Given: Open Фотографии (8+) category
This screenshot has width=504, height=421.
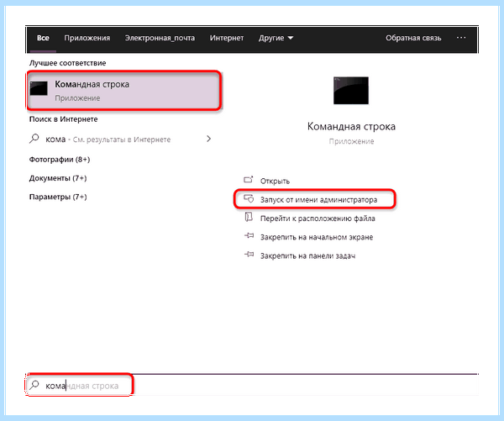Looking at the screenshot, I should click(x=60, y=160).
